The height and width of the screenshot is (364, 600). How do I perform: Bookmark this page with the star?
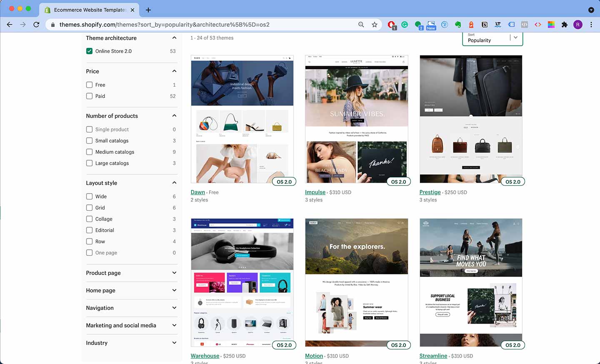tap(375, 25)
